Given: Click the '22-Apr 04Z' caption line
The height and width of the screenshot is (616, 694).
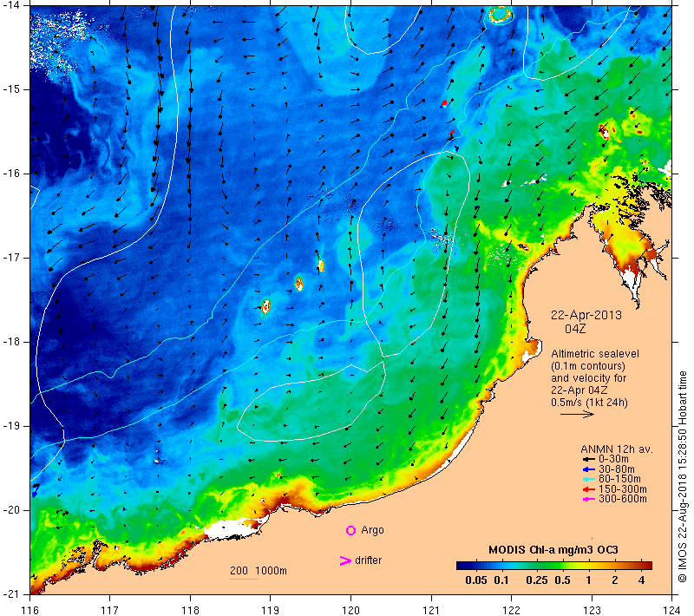Looking at the screenshot, I should (579, 390).
